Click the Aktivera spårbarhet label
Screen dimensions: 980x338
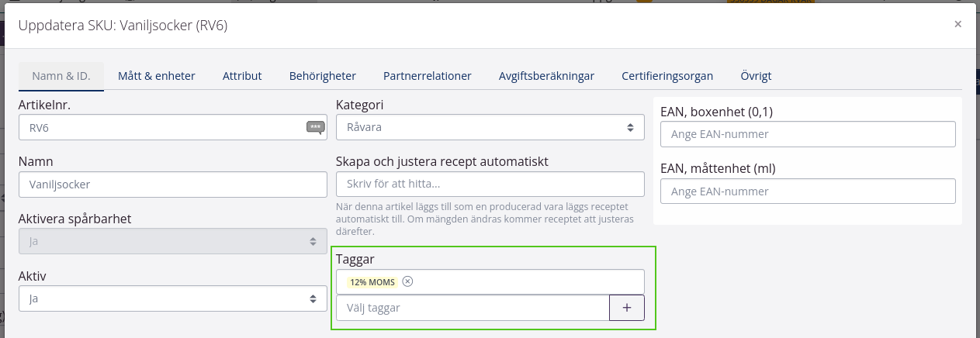74,219
